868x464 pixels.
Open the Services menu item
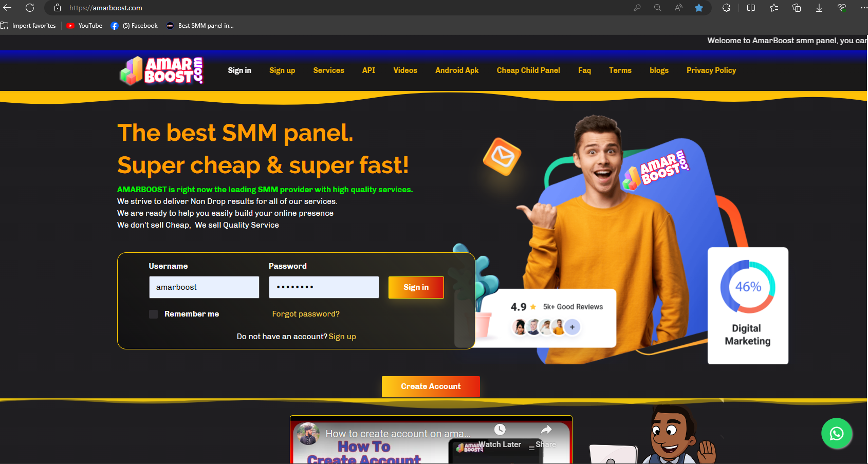click(x=329, y=70)
